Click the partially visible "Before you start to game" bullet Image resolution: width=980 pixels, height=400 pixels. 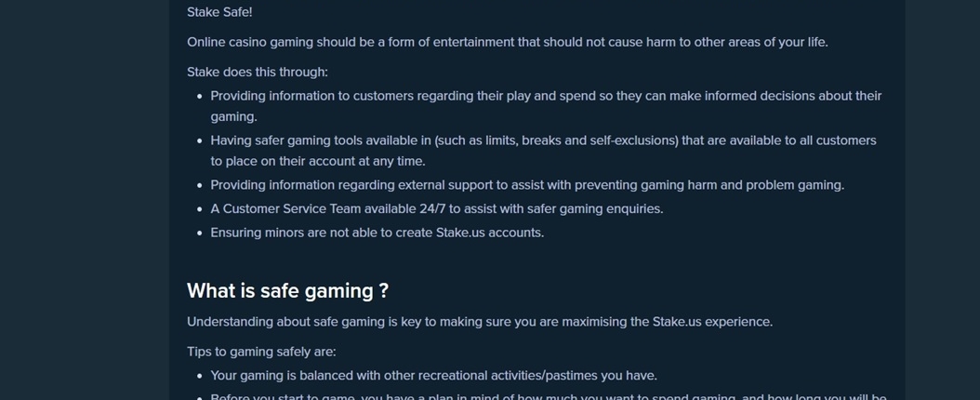[549, 397]
